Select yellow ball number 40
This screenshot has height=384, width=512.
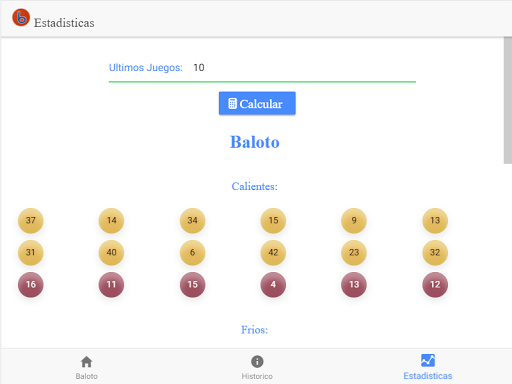pos(111,252)
